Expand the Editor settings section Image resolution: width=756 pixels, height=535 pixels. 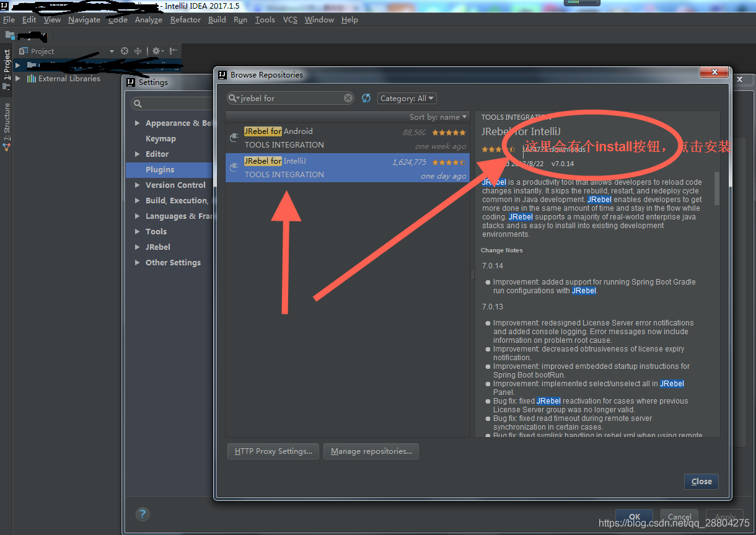pos(138,154)
